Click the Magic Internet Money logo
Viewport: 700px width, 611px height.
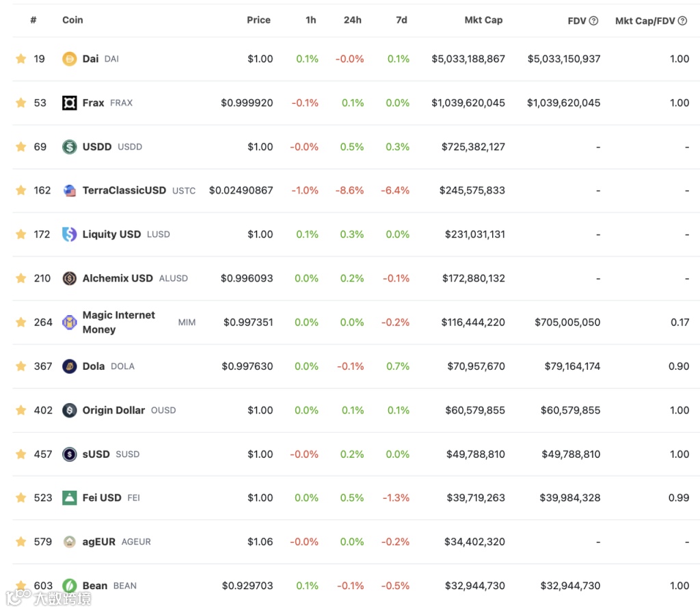(x=69, y=322)
